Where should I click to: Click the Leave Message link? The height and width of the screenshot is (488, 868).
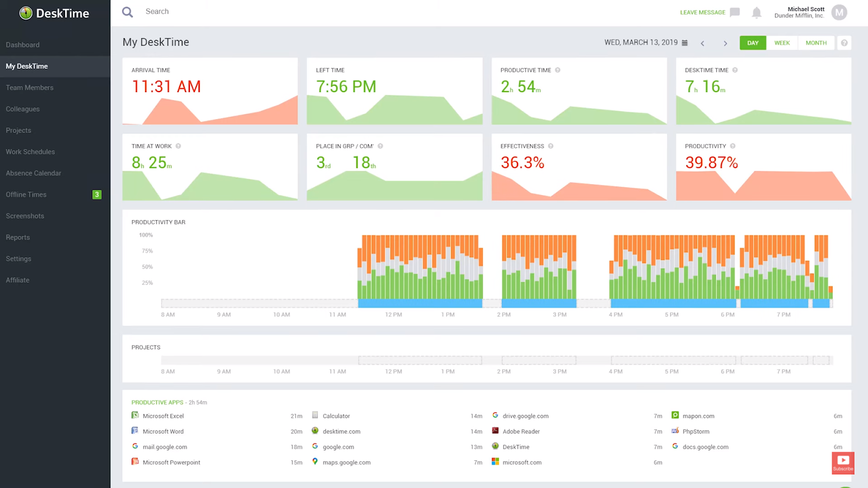703,12
